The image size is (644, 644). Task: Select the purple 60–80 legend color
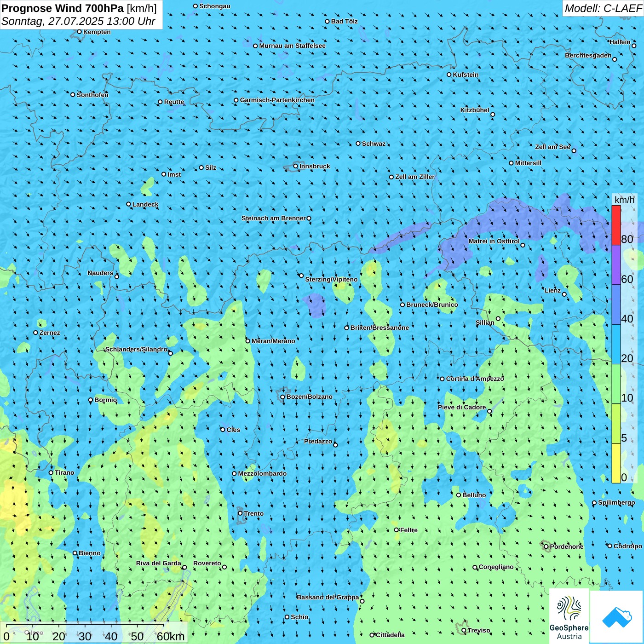pyautogui.click(x=616, y=265)
